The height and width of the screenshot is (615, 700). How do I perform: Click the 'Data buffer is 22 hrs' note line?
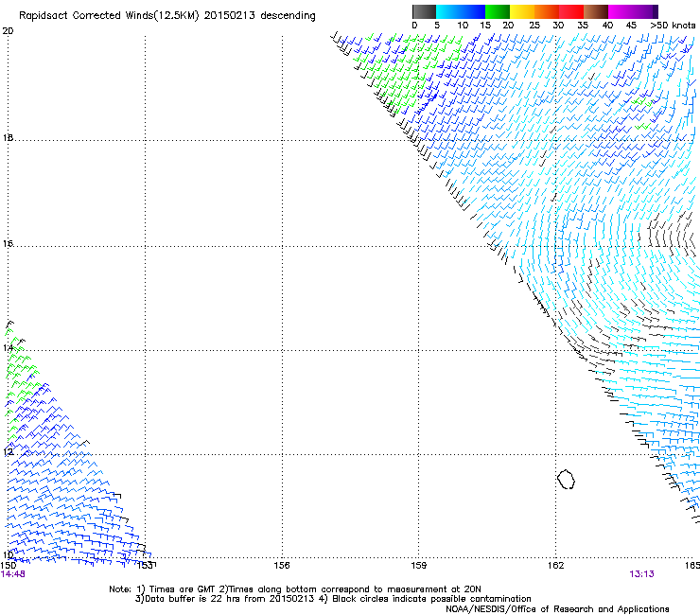click(x=334, y=599)
